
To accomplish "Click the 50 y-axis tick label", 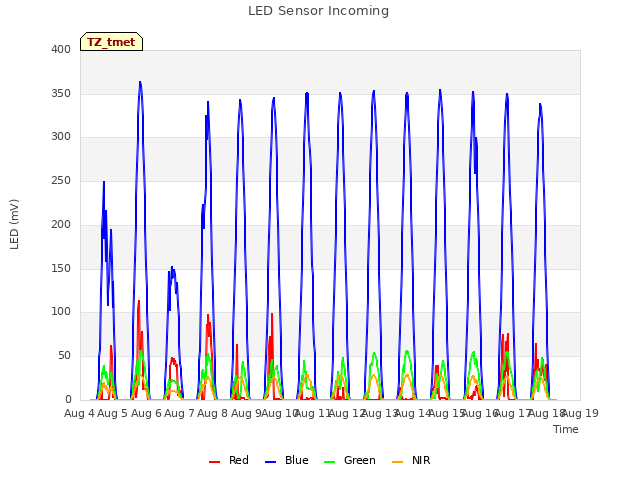I will point(64,356).
